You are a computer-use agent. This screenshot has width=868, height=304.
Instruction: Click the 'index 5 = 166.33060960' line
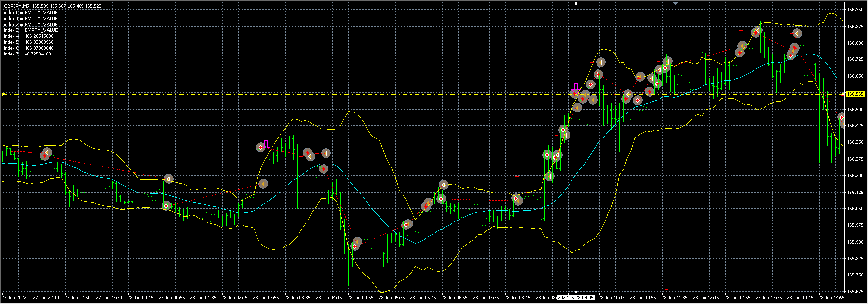[28, 42]
